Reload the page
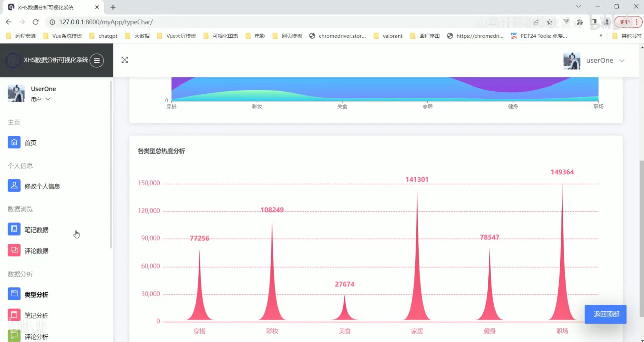The height and width of the screenshot is (342, 644). tap(35, 22)
